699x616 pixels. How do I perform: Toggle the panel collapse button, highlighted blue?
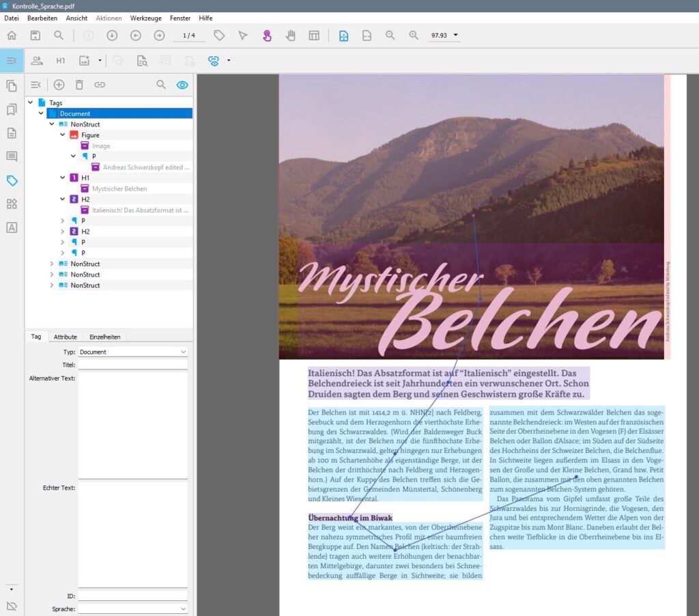pos(12,61)
